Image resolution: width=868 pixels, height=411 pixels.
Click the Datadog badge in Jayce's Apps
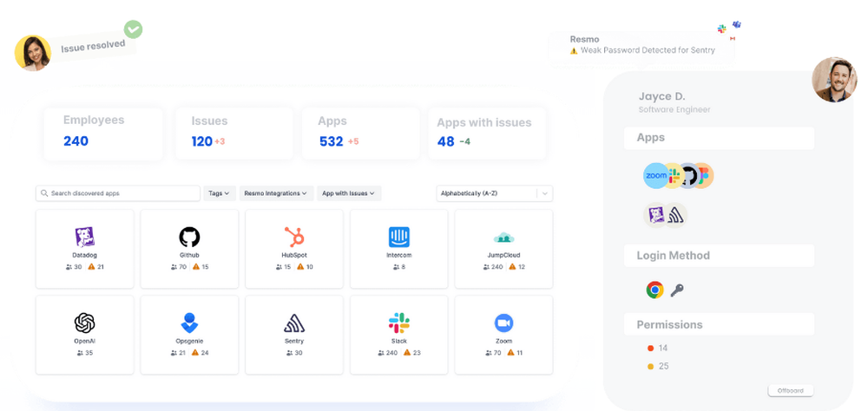(x=655, y=215)
